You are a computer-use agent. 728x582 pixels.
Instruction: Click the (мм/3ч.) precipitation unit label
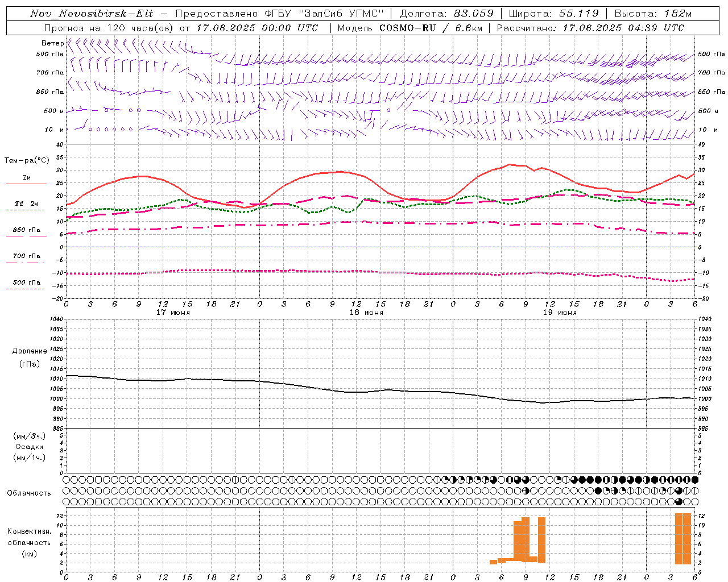30,436
